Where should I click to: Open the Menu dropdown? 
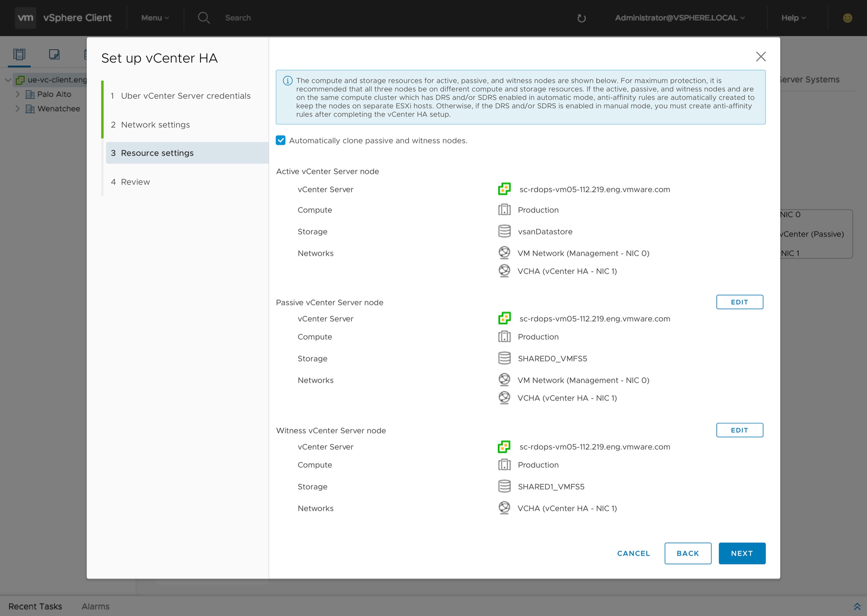tap(155, 18)
